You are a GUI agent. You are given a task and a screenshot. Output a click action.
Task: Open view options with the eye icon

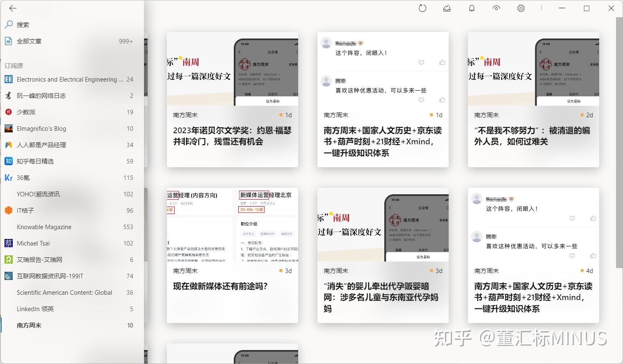[496, 8]
